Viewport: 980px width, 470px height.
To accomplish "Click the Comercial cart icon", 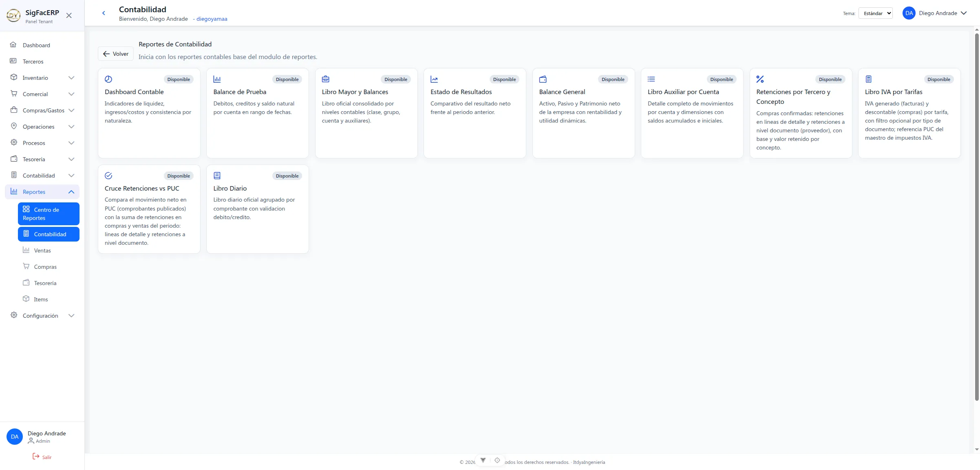I will click(x=14, y=94).
